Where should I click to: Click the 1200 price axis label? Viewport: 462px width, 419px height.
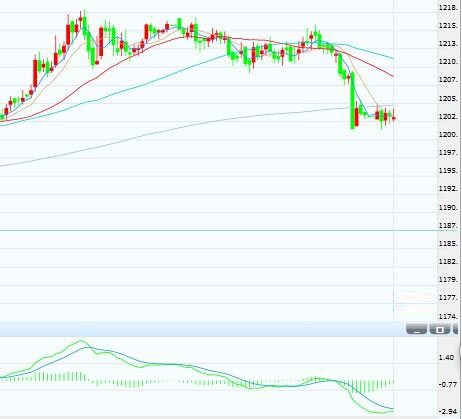pyautogui.click(x=448, y=134)
